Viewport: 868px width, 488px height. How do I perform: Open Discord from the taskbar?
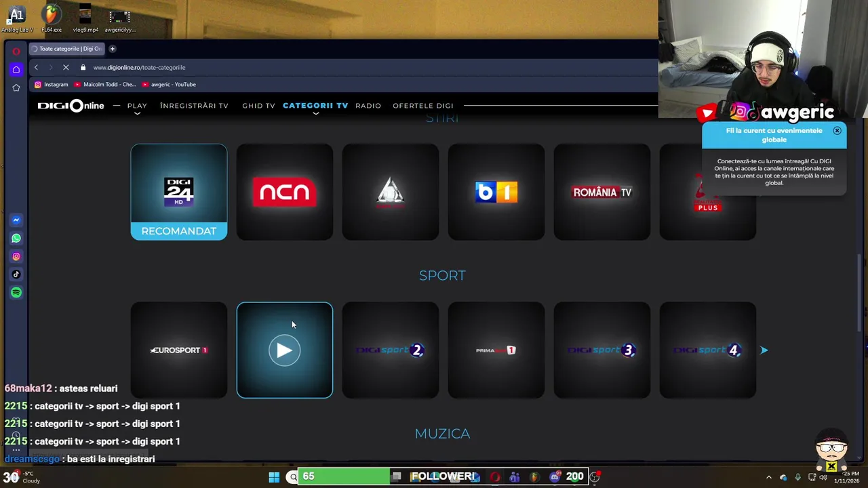pos(555,477)
